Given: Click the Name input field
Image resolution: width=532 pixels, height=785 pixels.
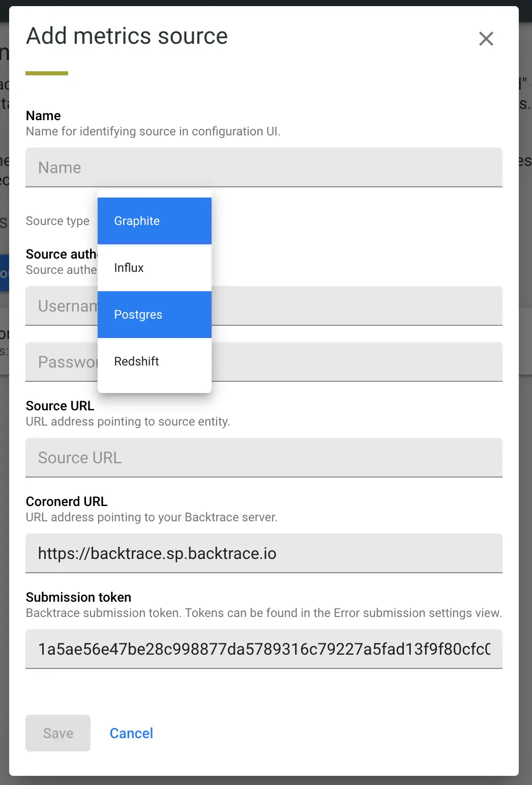Looking at the screenshot, I should [x=263, y=167].
